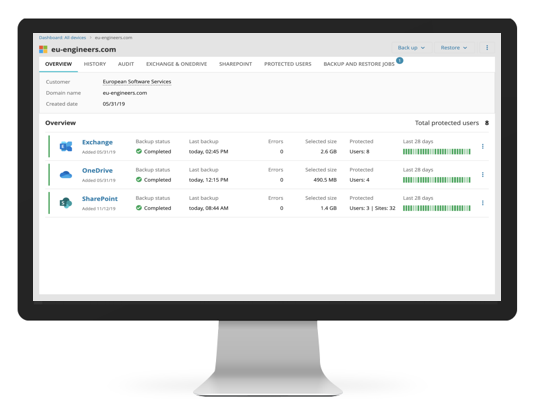Open the Exchange & OneDrive tab

[x=176, y=64]
